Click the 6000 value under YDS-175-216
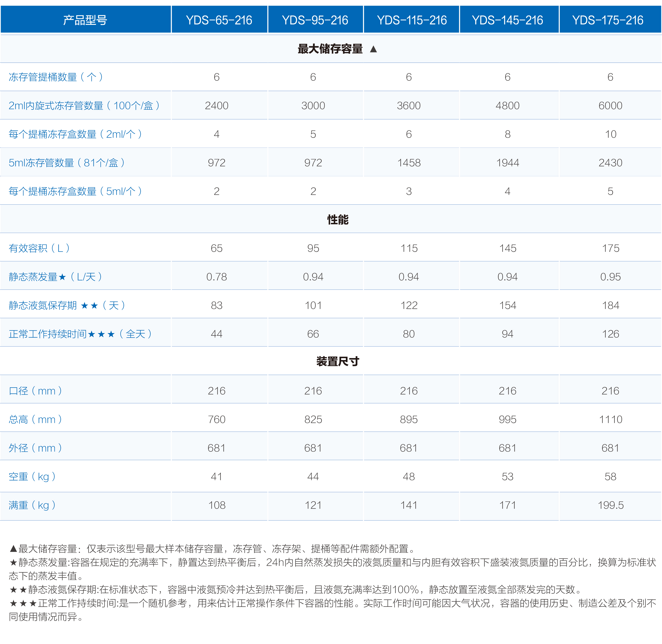662x644 pixels. coord(610,106)
